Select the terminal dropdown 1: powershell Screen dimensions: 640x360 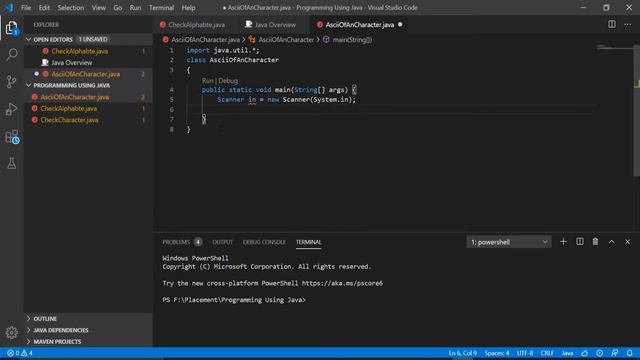pos(509,242)
